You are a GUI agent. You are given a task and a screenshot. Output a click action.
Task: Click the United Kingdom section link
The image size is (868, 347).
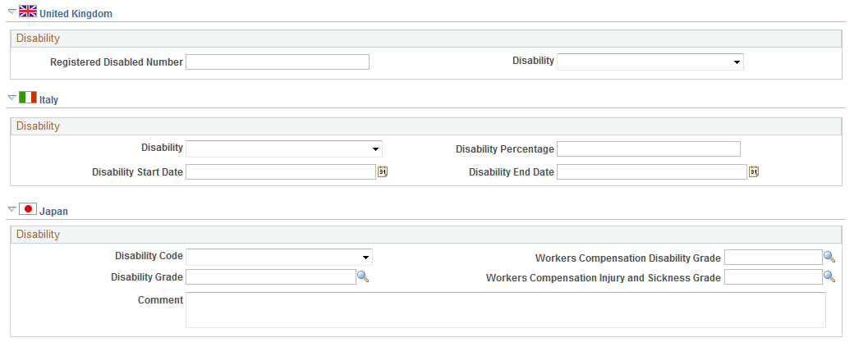pos(76,14)
